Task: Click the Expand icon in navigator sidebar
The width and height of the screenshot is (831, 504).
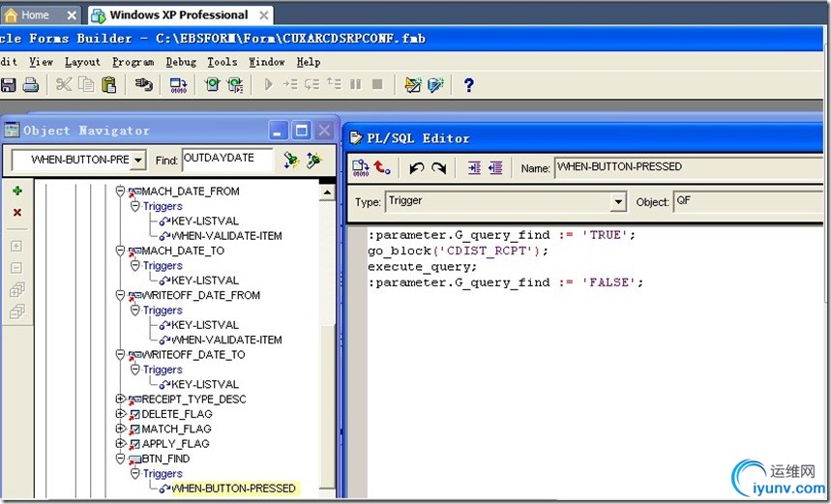Action: tap(17, 246)
